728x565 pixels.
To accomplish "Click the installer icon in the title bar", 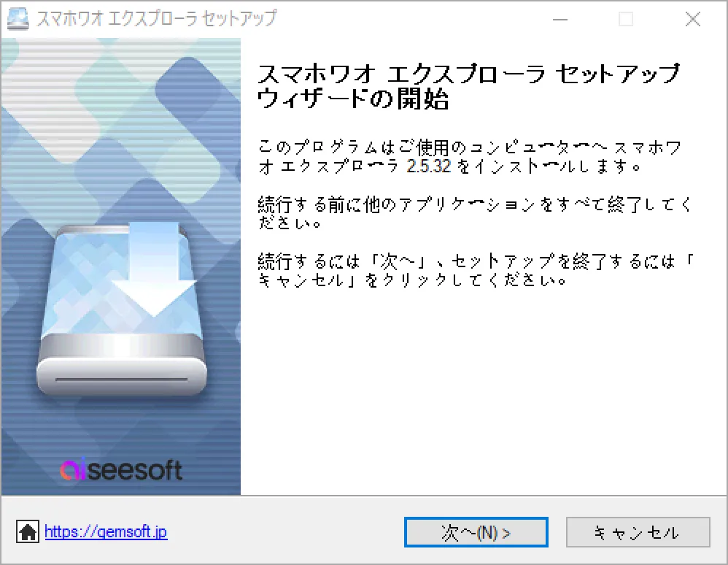I will point(18,19).
